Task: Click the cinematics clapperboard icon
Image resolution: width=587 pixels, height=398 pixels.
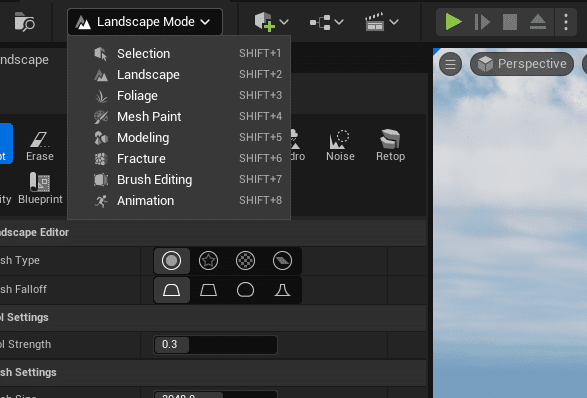Action: [x=375, y=22]
